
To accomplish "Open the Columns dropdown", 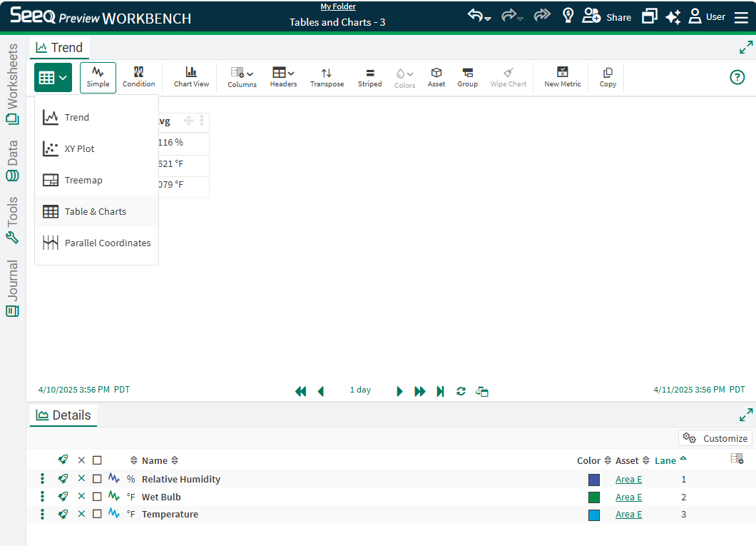I will 242,77.
